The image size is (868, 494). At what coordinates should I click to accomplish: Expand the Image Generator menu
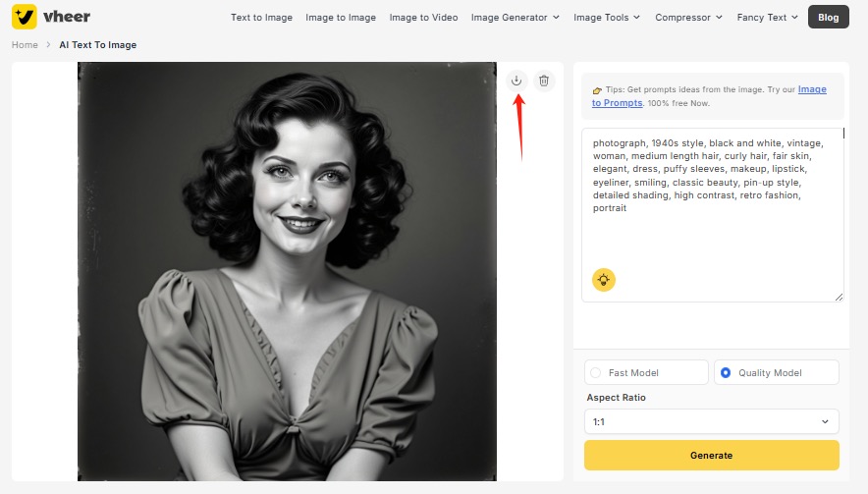(x=515, y=17)
